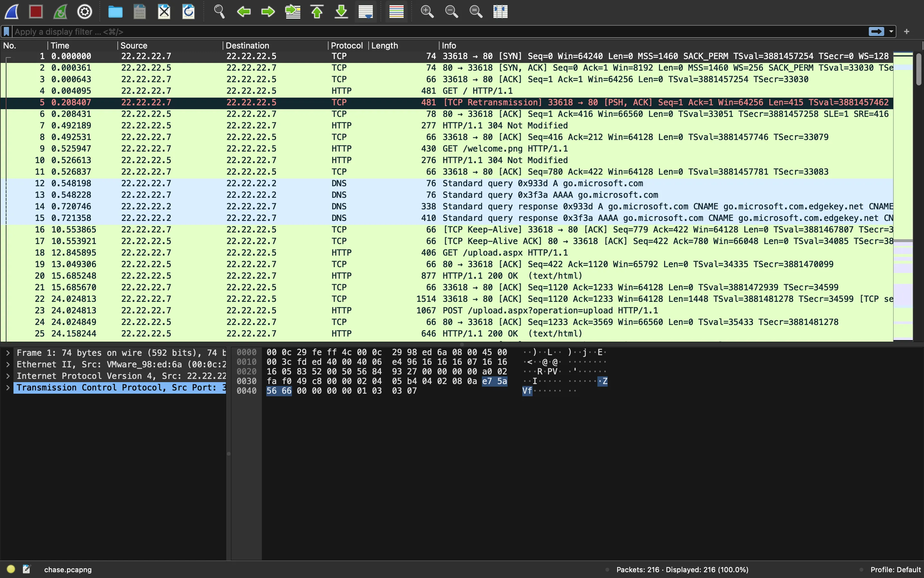The width and height of the screenshot is (924, 578).
Task: Stop the running capture with the red square
Action: 36,12
